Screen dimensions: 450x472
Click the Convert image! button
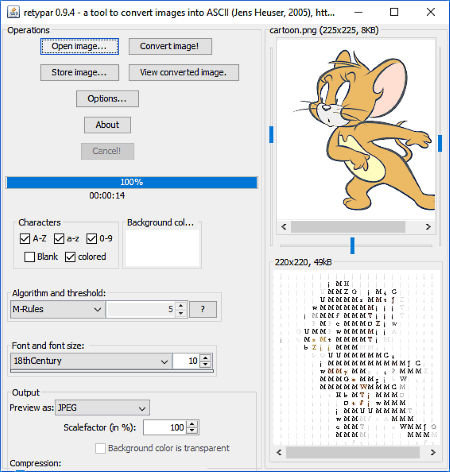point(170,46)
